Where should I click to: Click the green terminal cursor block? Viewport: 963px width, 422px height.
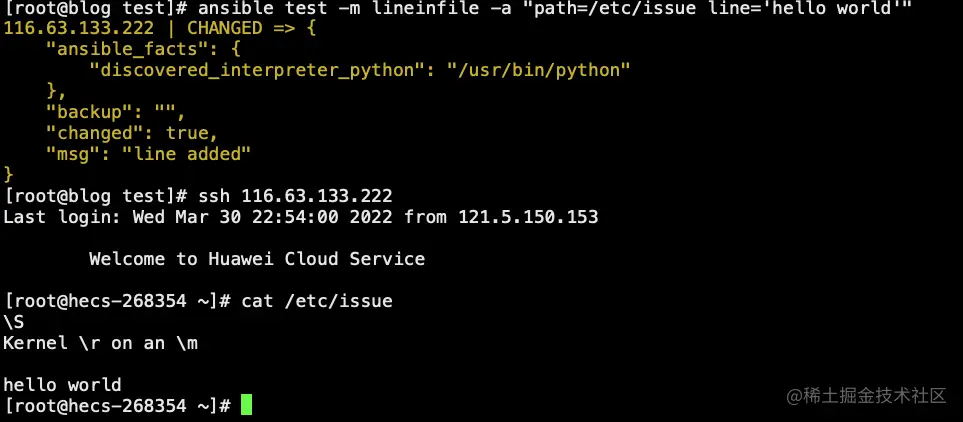click(246, 405)
